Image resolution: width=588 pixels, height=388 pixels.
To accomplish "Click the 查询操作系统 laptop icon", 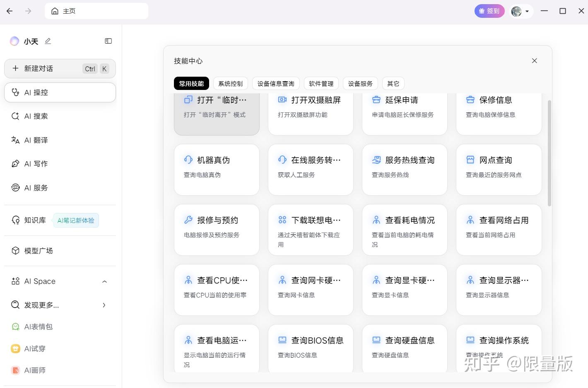I will [470, 340].
